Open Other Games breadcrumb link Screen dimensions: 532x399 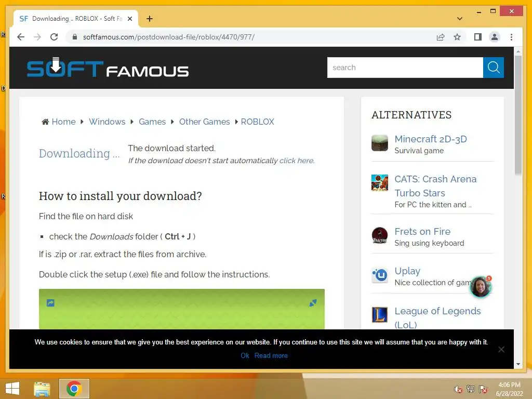pos(204,122)
